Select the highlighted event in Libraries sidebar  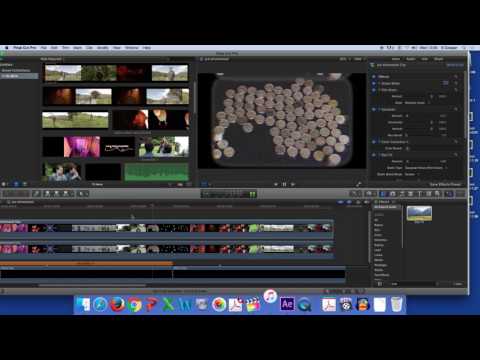pyautogui.click(x=19, y=76)
